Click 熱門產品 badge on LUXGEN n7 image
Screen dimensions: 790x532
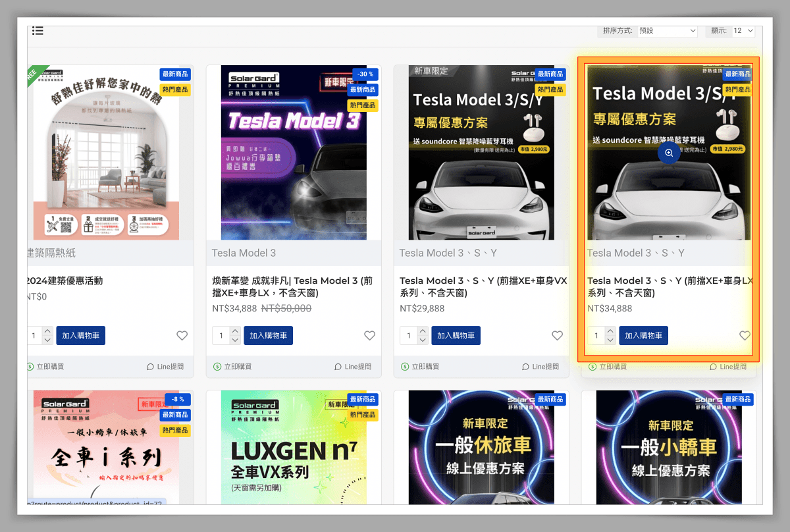tap(363, 415)
